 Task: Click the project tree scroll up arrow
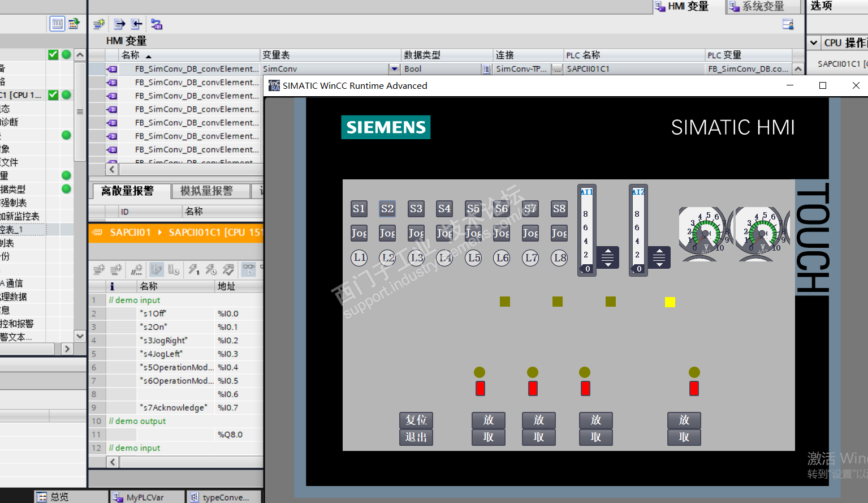[x=80, y=55]
